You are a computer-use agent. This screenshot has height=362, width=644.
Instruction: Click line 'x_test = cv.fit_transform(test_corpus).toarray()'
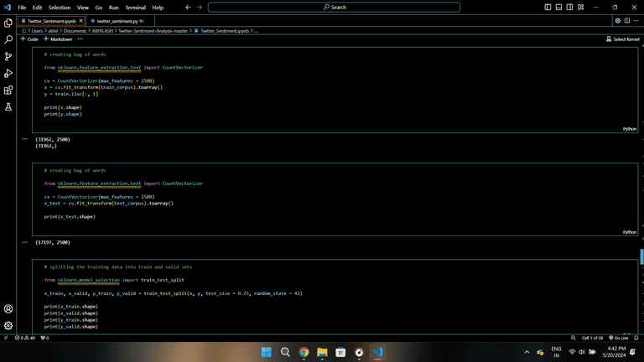(x=109, y=203)
